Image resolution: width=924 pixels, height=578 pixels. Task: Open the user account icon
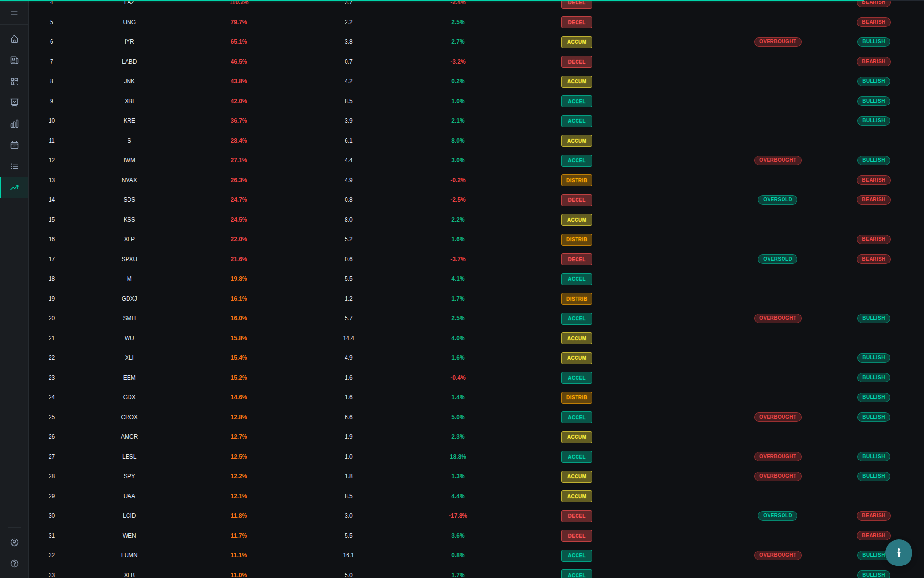[x=14, y=542]
